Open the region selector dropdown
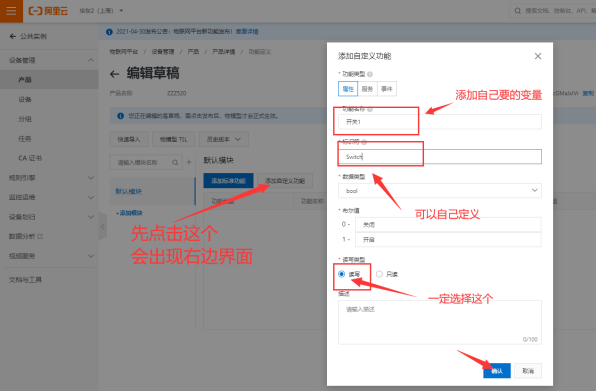597x391 pixels. 101,11
